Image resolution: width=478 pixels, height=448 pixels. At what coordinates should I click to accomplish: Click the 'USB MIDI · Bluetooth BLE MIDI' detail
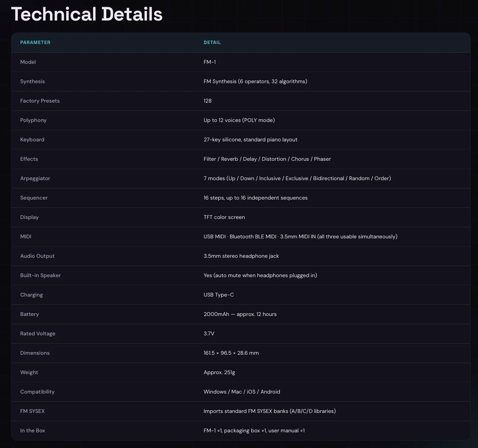pyautogui.click(x=300, y=237)
